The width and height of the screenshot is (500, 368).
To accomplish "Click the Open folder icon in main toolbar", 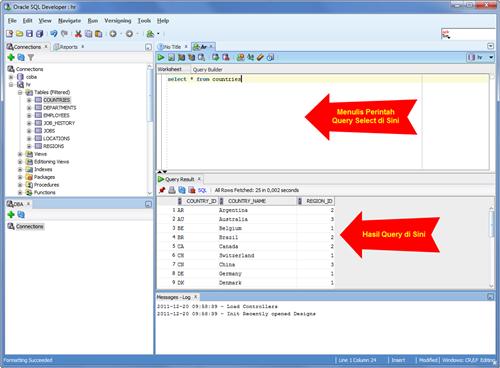I will click(x=19, y=34).
